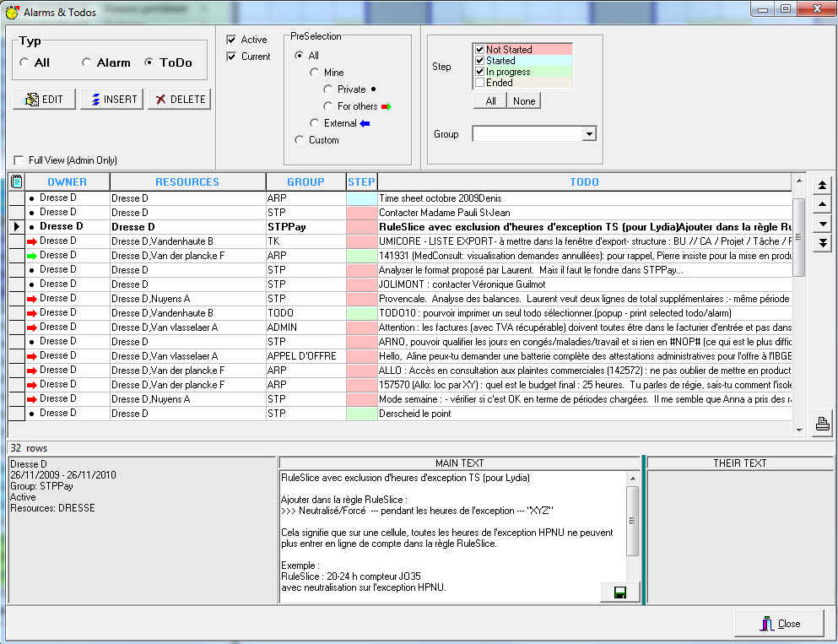838x644 pixels.
Task: Move to next row with down arrow
Action: (x=822, y=224)
